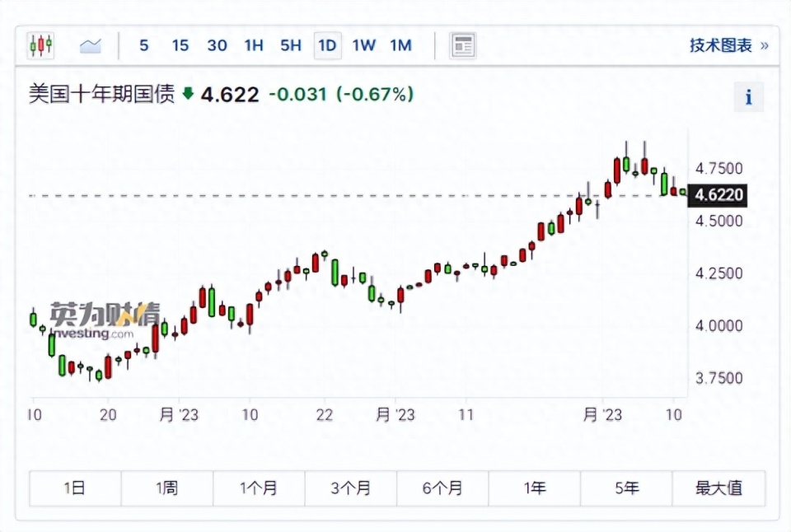Open the news panel icon in toolbar
This screenshot has width=791, height=532.
(x=463, y=45)
